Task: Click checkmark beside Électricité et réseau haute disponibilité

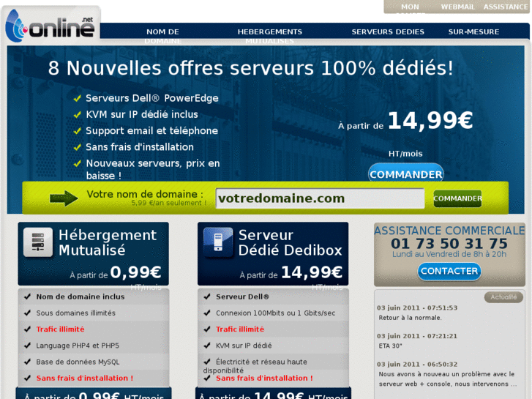Action: click(207, 362)
